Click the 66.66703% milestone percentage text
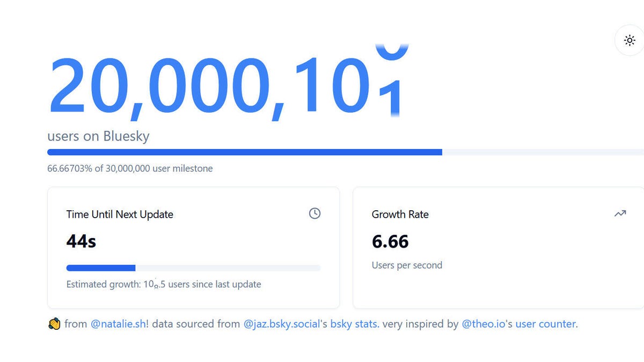 (x=130, y=168)
